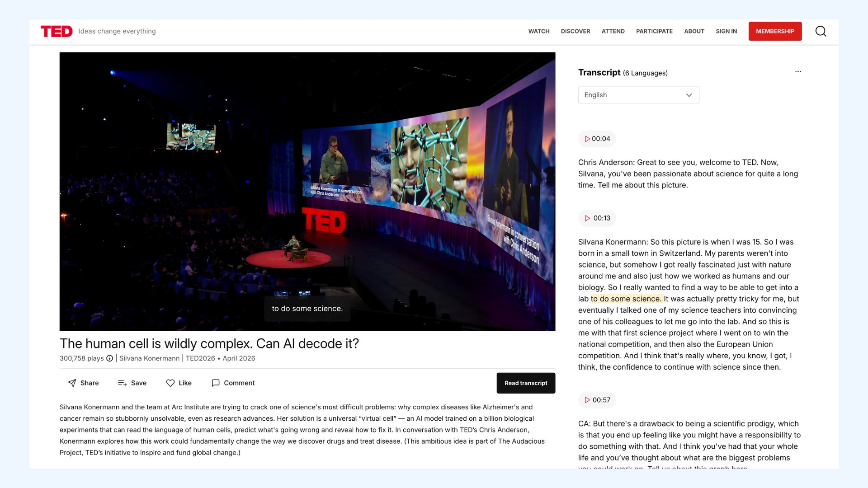Click the red MEMBERSHIP button
The image size is (868, 488).
(x=775, y=31)
